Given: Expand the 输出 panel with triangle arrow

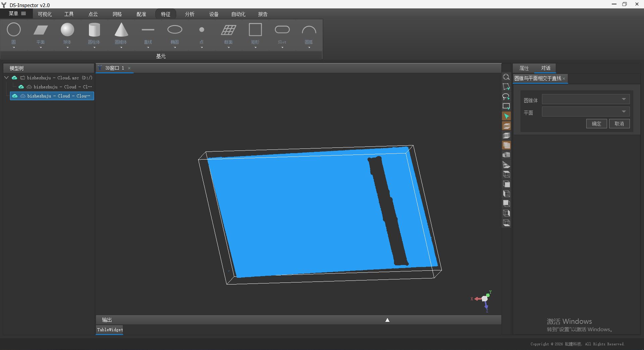Looking at the screenshot, I should coord(387,320).
